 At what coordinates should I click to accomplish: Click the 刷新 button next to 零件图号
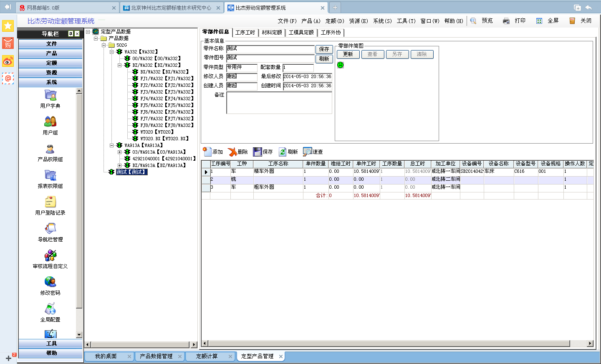[324, 59]
